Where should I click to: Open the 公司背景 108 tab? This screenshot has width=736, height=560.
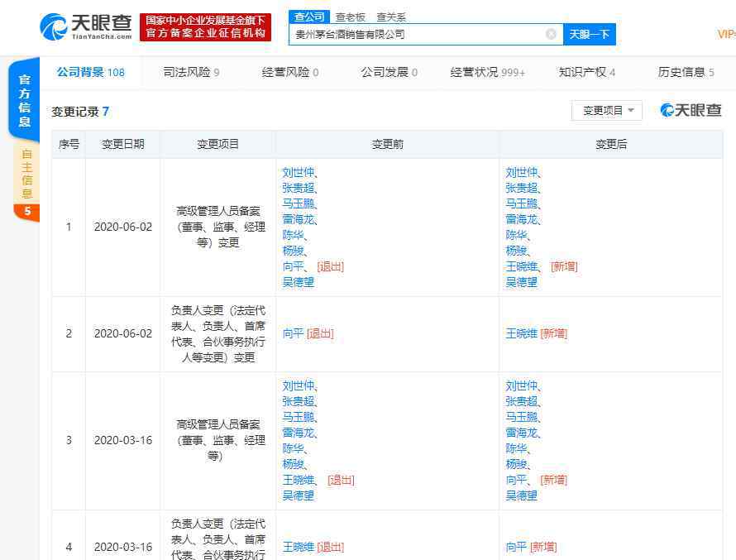tap(91, 72)
